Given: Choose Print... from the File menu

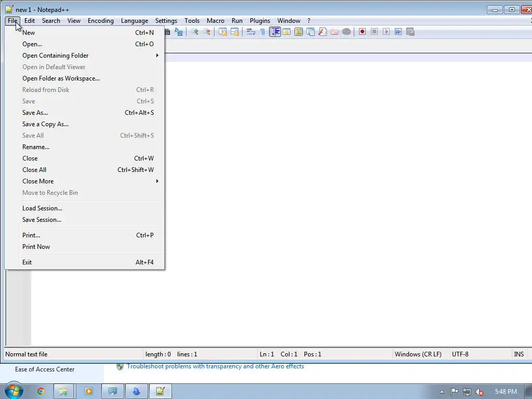Looking at the screenshot, I should pyautogui.click(x=85, y=235).
